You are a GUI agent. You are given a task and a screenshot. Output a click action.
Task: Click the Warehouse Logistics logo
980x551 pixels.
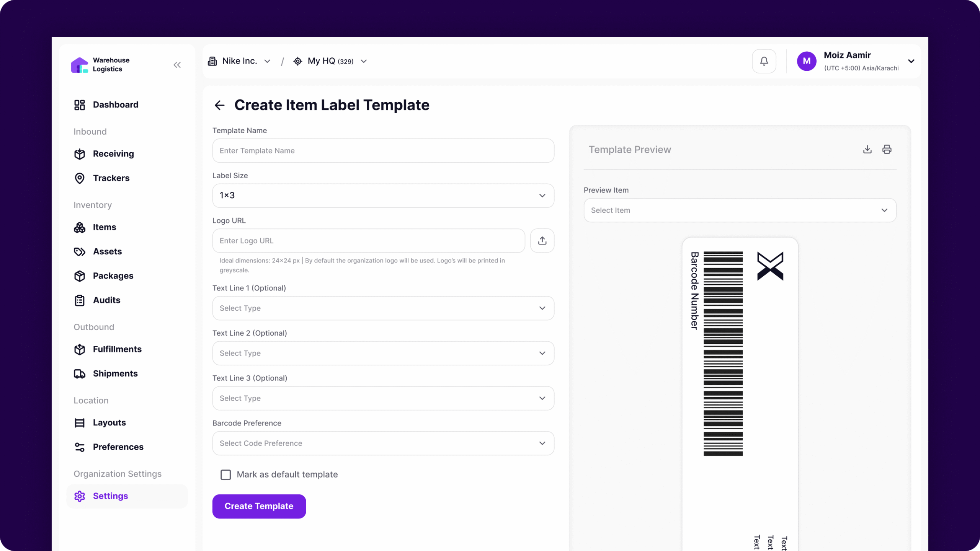[x=80, y=65]
